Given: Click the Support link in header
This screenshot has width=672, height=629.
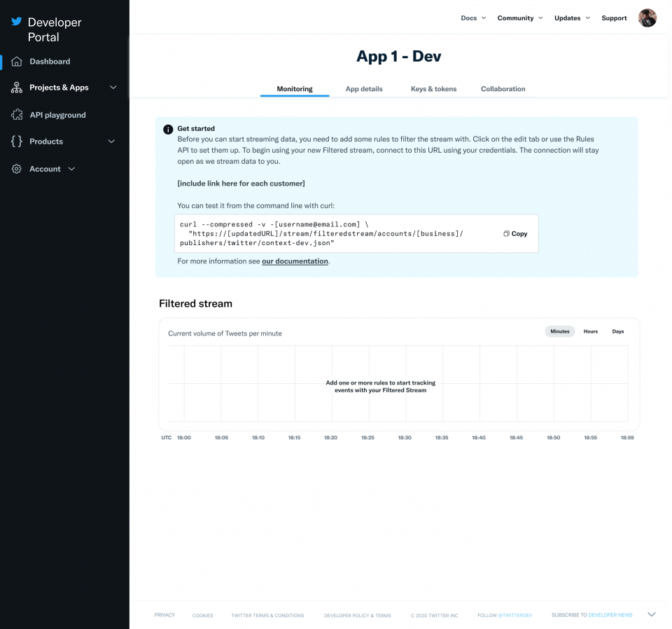Looking at the screenshot, I should pos(614,18).
